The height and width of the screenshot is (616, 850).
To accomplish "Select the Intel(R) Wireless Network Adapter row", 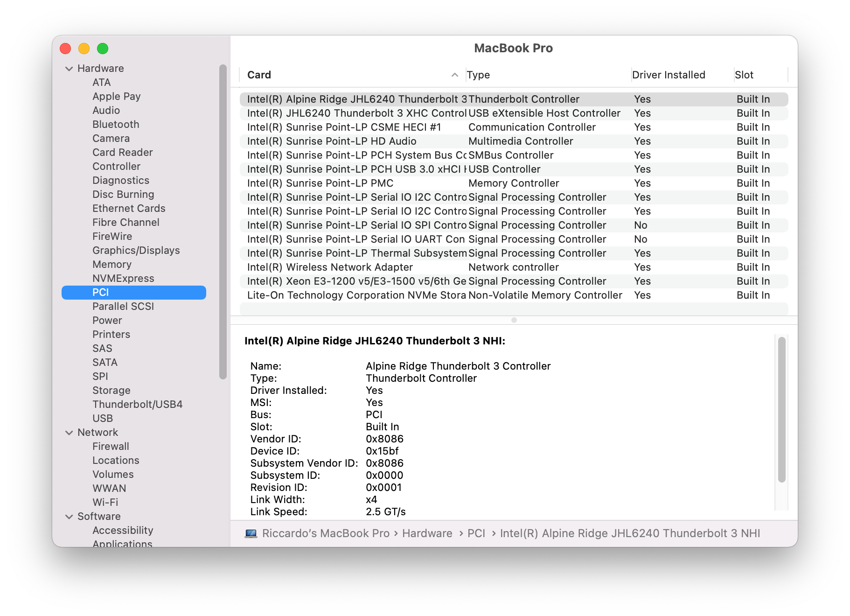I will tap(514, 267).
